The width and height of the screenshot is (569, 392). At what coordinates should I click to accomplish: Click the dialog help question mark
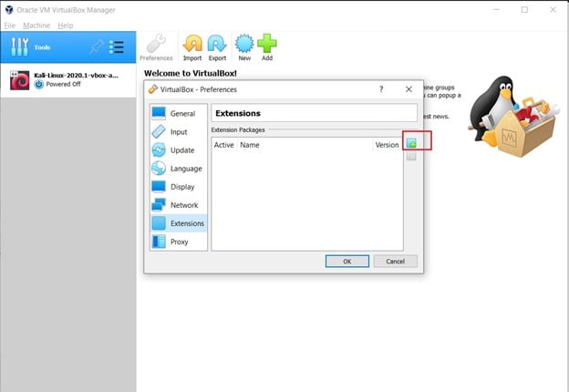click(x=381, y=89)
